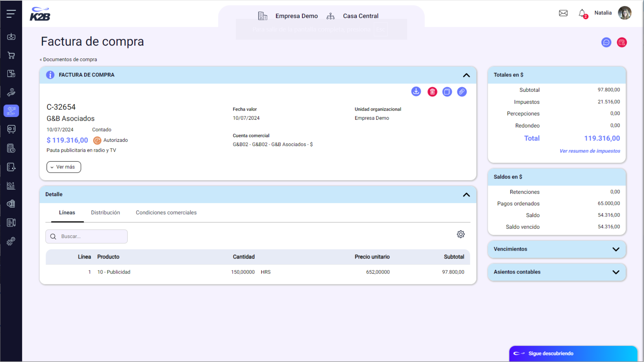
Task: Click the red trash delete icon
Action: [432, 92]
